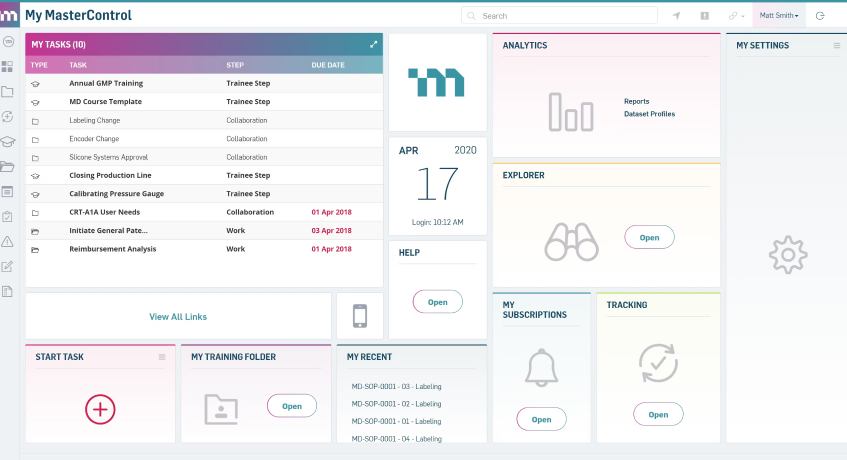Expand the My Tasks panel to fullscreen
Viewport: 847px width, 460px height.
tap(374, 44)
